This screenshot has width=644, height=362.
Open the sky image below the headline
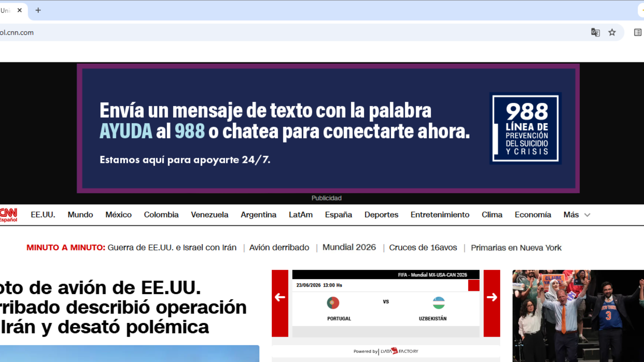pyautogui.click(x=129, y=354)
